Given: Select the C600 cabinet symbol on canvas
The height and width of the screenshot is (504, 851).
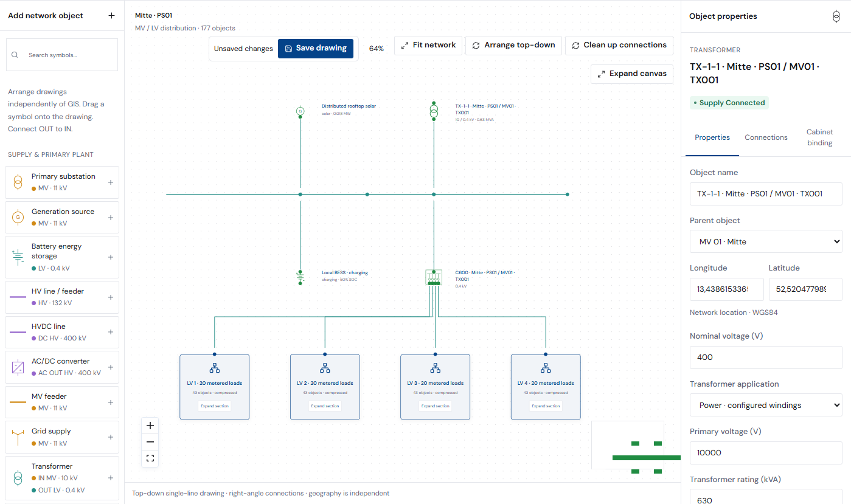Looking at the screenshot, I should [434, 277].
